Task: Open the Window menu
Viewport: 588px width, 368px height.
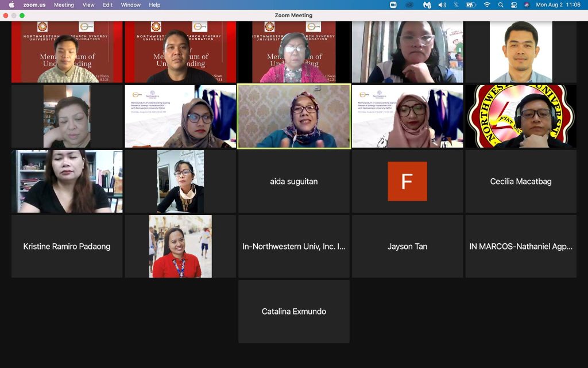Action: click(x=131, y=5)
